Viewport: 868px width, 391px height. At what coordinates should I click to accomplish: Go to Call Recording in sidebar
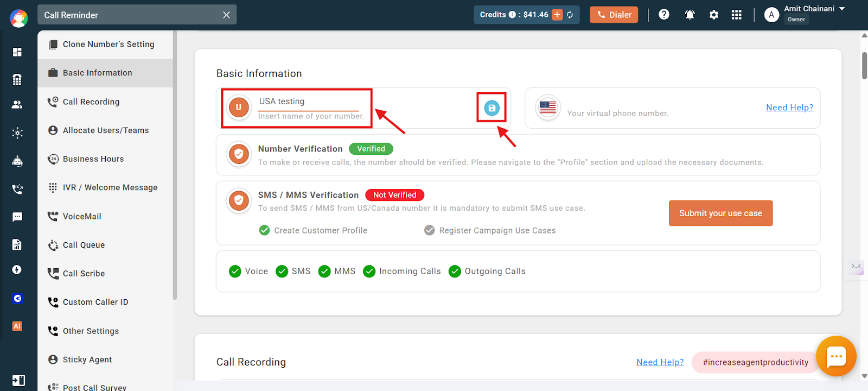pyautogui.click(x=105, y=102)
